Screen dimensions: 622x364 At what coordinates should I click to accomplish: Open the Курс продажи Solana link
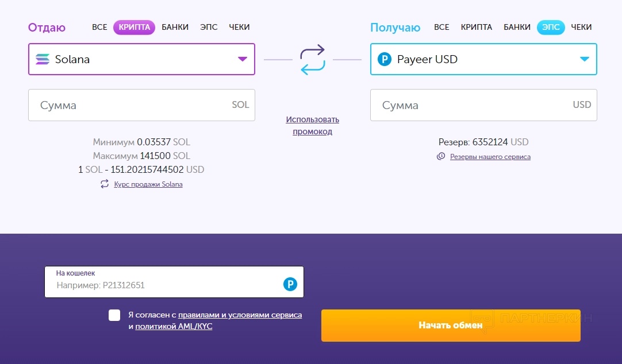click(148, 184)
